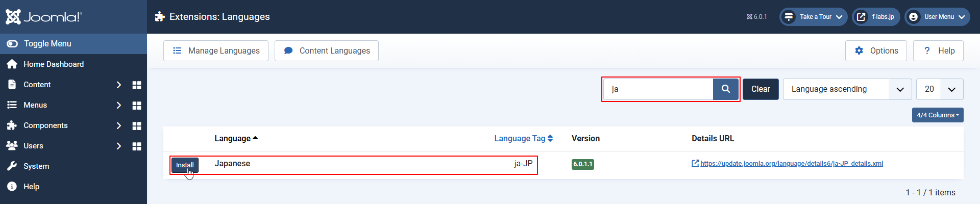Click the Extensions: Languages page title
This screenshot has height=204, width=980.
[x=219, y=17]
